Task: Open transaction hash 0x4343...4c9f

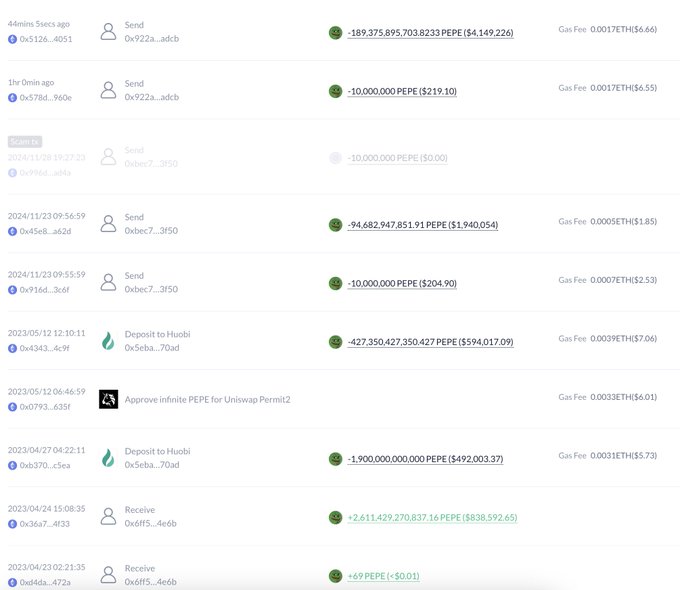Action: tap(44, 348)
